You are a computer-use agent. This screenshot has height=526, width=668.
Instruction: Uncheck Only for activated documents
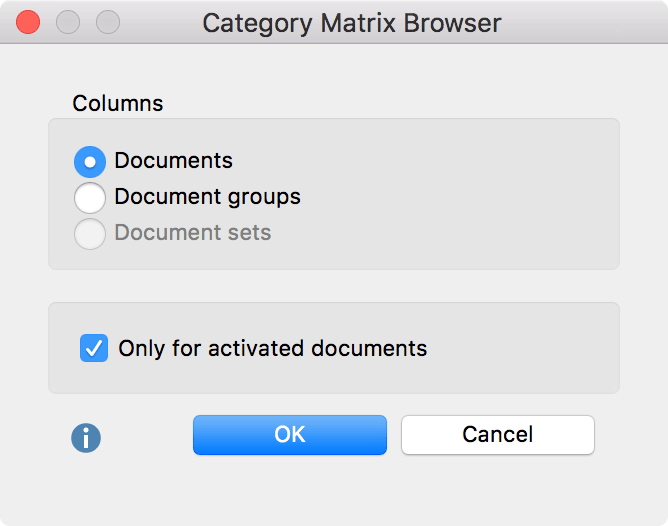[x=94, y=348]
